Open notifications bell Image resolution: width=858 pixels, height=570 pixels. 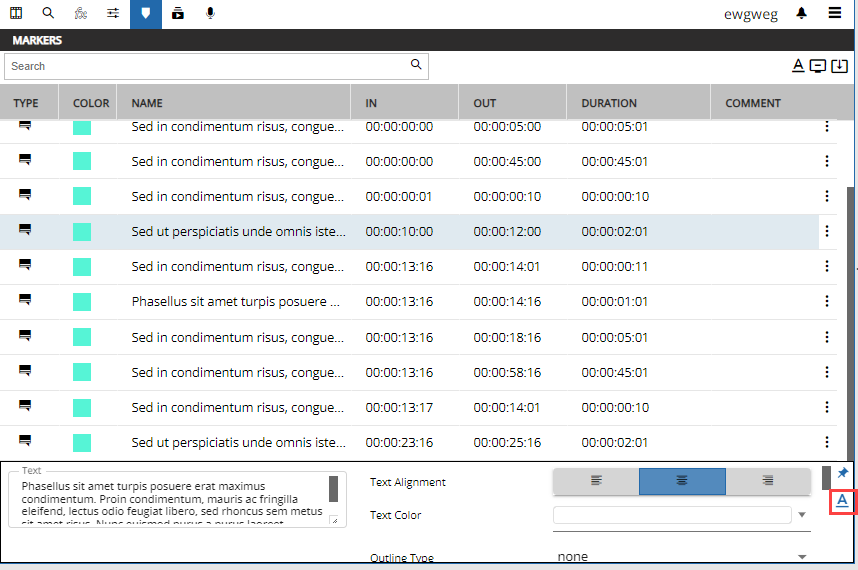[x=802, y=14]
